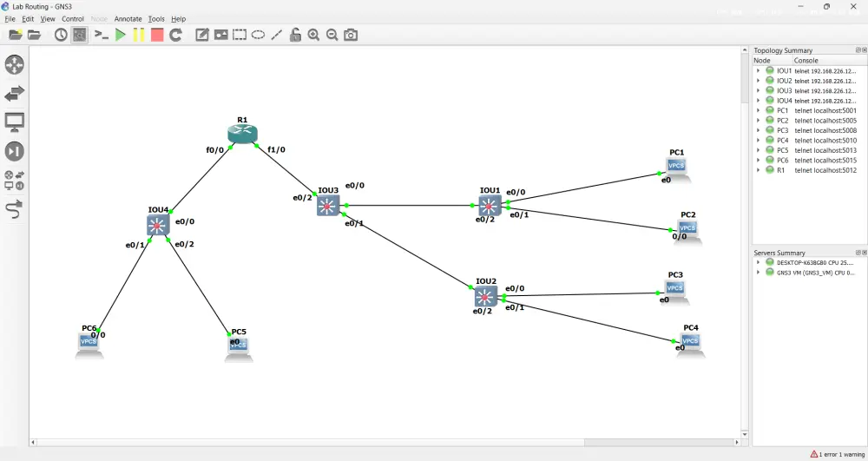868x461 pixels.
Task: Reload all devices icon
Action: pos(176,35)
